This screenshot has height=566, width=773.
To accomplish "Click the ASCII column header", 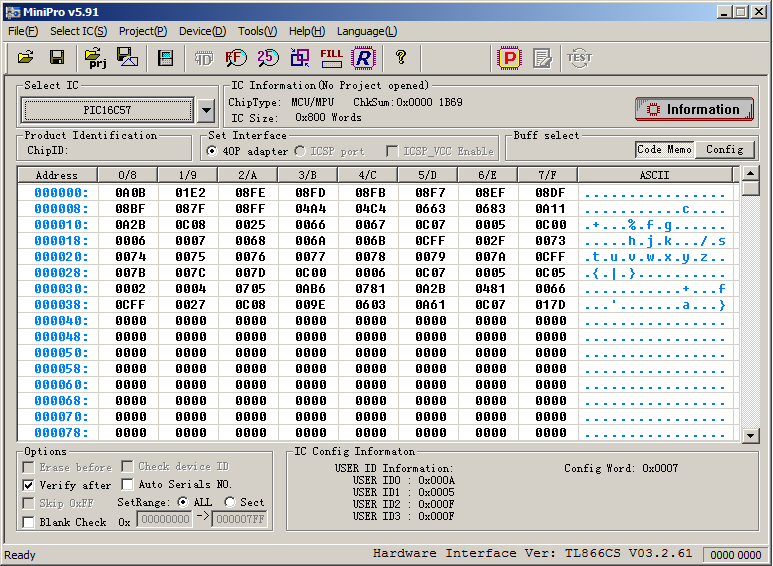I will [655, 175].
